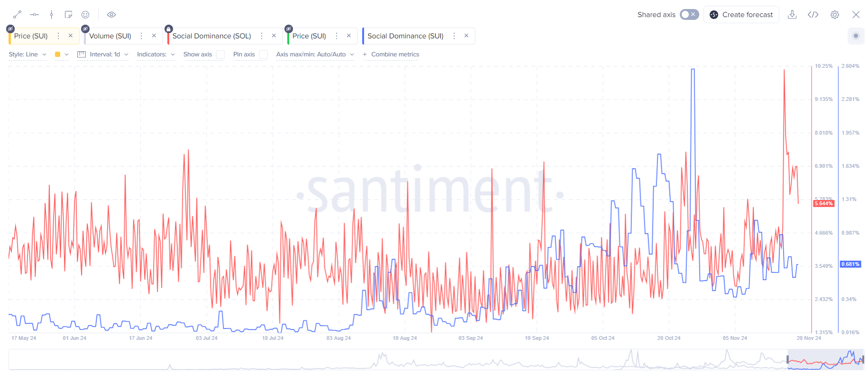Image resolution: width=868 pixels, height=374 pixels.
Task: Open Axis max/min: Auto/Auto dropdown
Action: (x=315, y=55)
